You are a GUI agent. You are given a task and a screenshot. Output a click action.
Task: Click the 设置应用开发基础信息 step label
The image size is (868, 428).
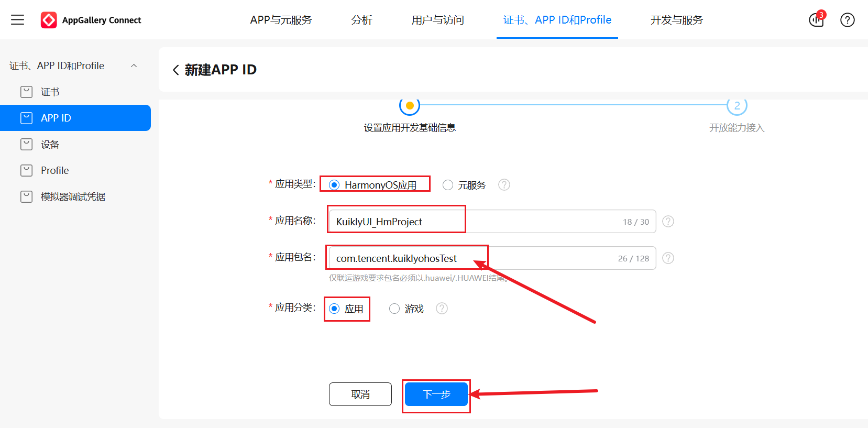pos(410,128)
